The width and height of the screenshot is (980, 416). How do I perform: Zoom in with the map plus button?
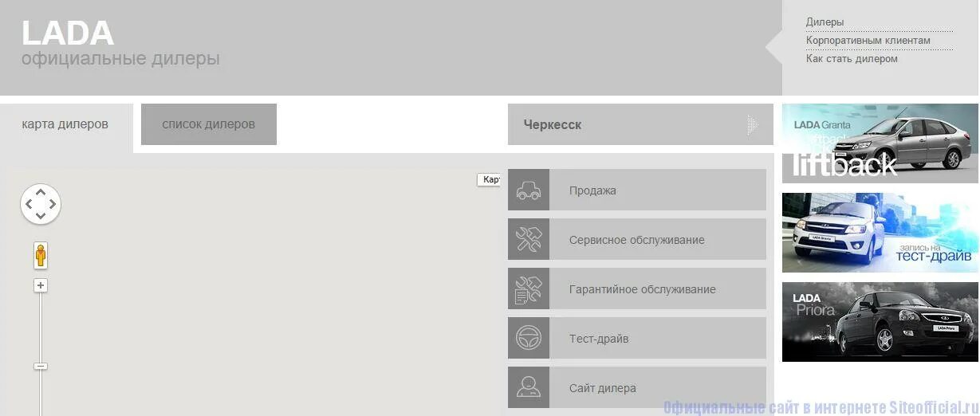click(x=41, y=285)
